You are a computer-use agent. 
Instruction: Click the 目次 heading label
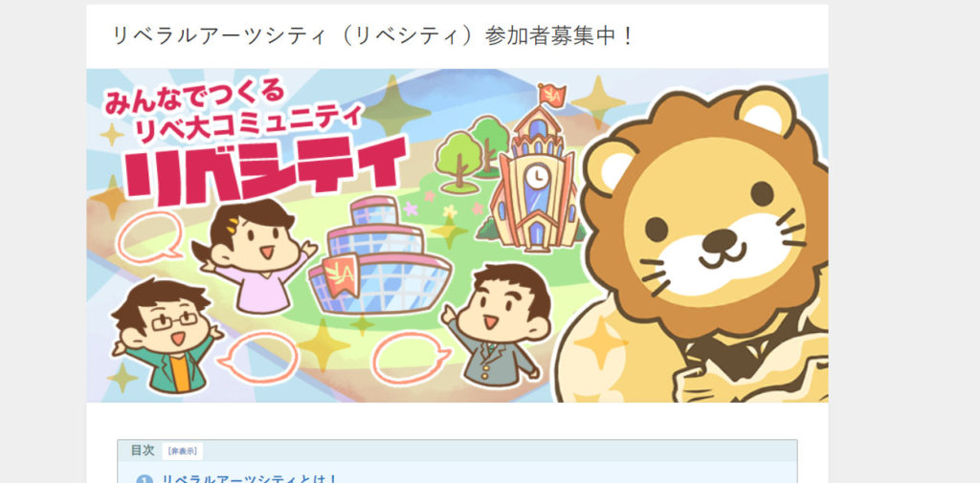coord(143,450)
